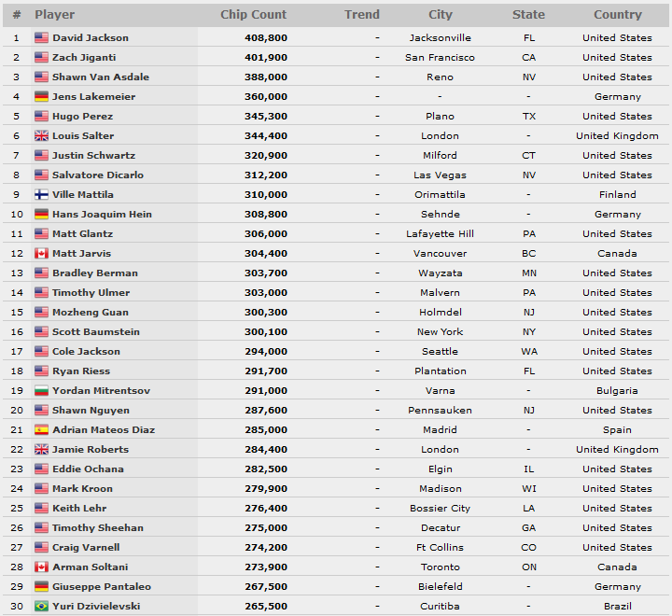Image resolution: width=672 pixels, height=616 pixels.
Task: Click the Canadian flag beside Matt Jarvis
Action: [x=41, y=253]
